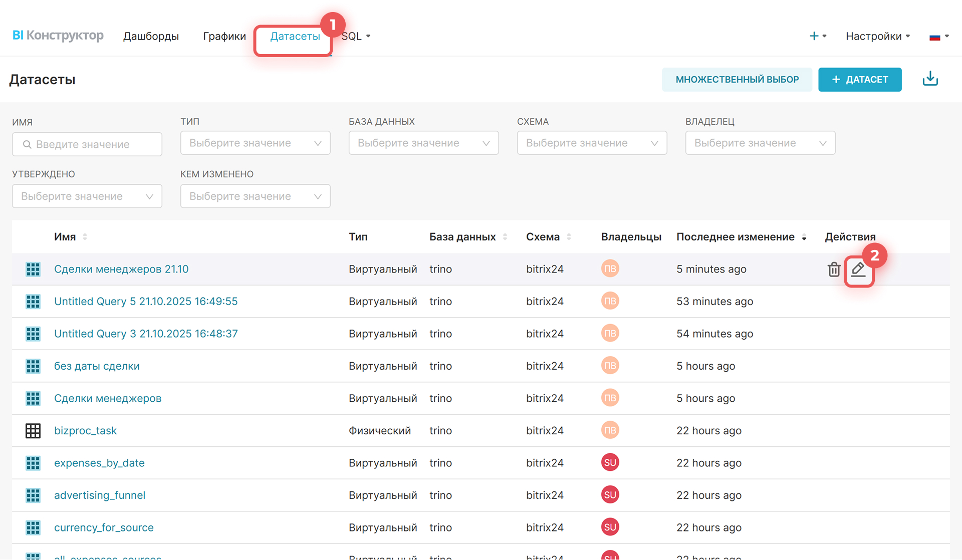Sort by Последнее изменение column
Screen dimensions: 962x560
click(804, 237)
